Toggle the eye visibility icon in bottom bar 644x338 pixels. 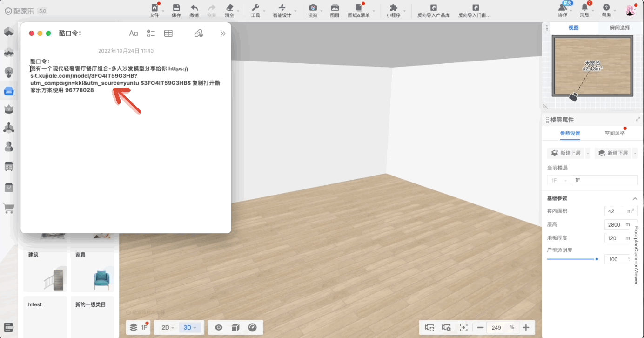coord(218,327)
